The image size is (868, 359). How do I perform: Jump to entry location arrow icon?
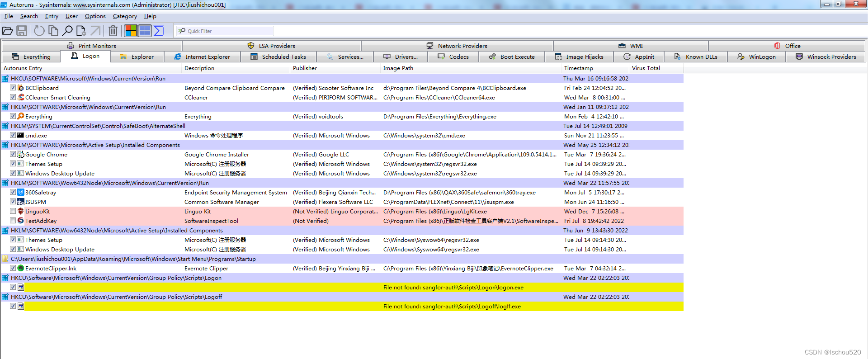95,31
